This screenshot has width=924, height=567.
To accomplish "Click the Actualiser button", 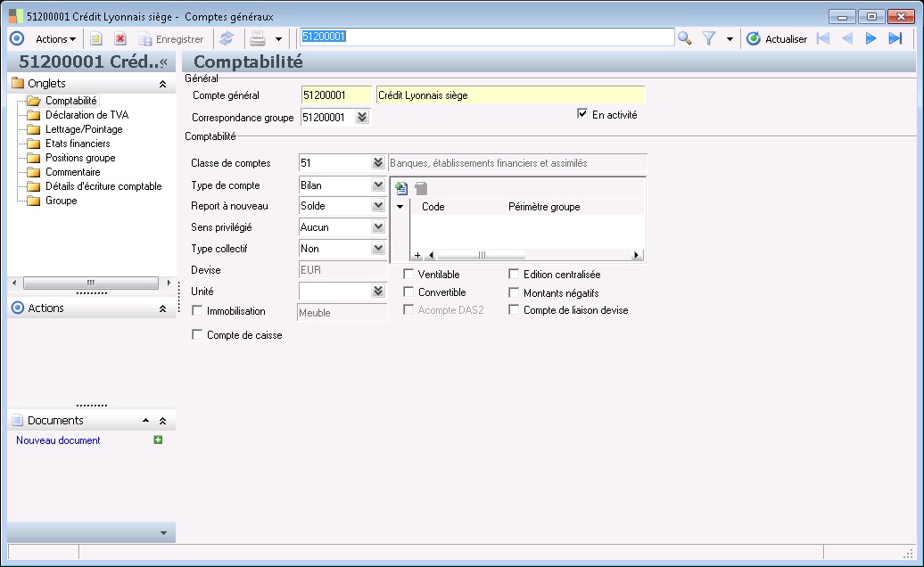I will 777,39.
